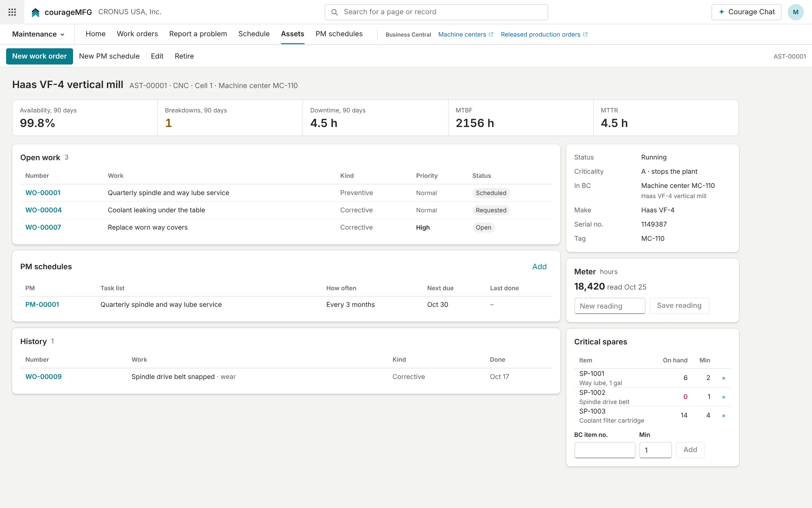Click Add button in Critical spares
This screenshot has height=508, width=812.
pyautogui.click(x=690, y=450)
